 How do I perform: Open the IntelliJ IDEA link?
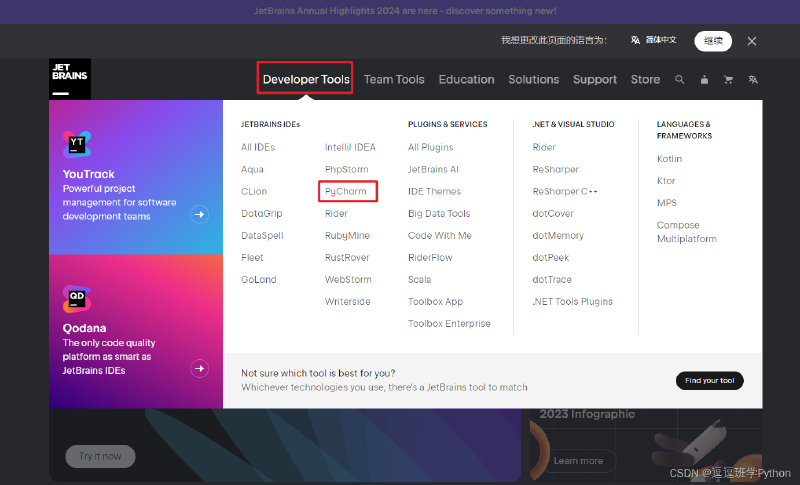click(x=350, y=147)
